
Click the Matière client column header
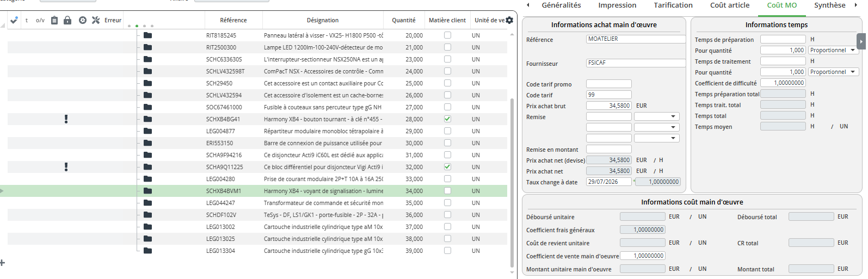coord(447,20)
